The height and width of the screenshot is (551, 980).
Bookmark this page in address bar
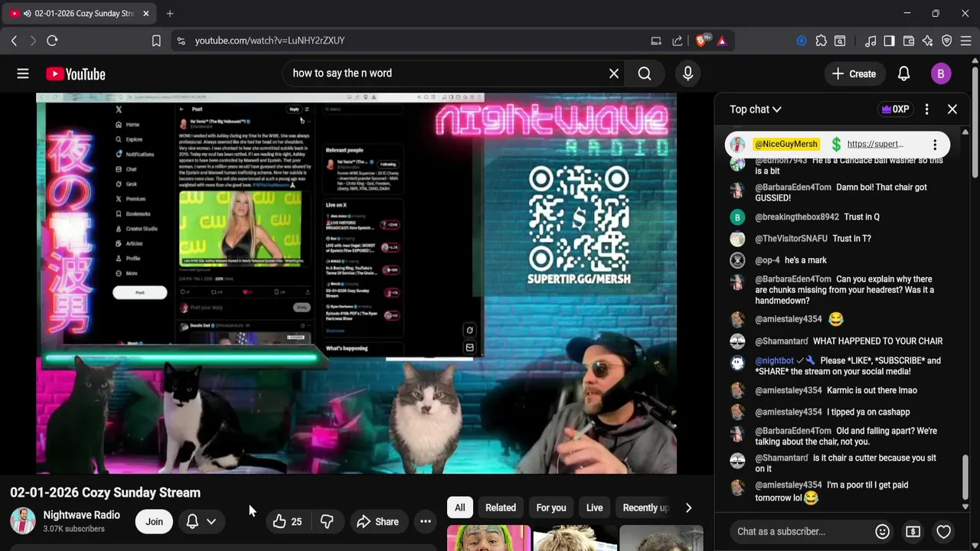tap(156, 41)
